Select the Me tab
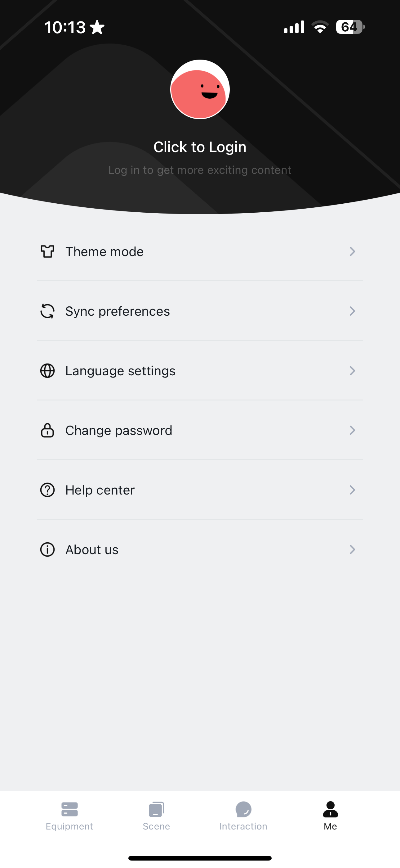This screenshot has height=868, width=400. point(330,816)
